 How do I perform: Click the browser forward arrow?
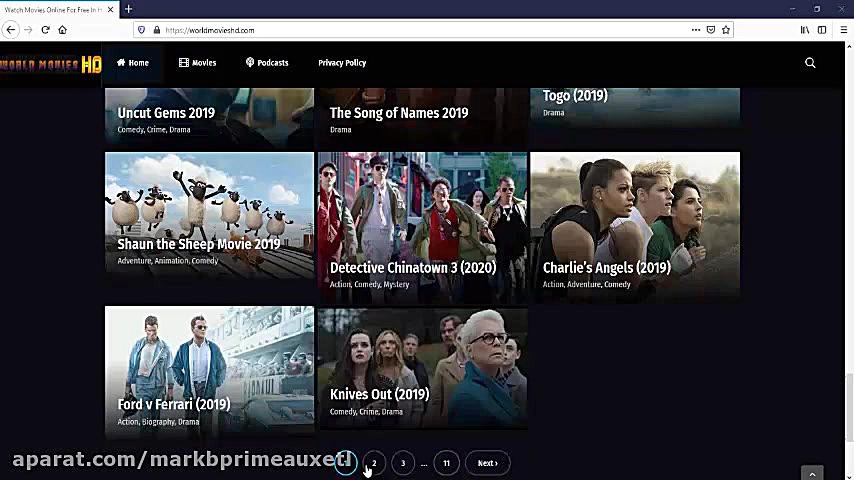coord(28,30)
